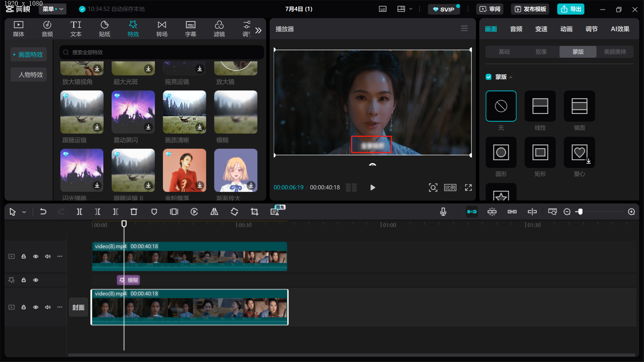The image size is (644, 362).
Task: Open the 滤镜 filters panel
Action: [219, 29]
